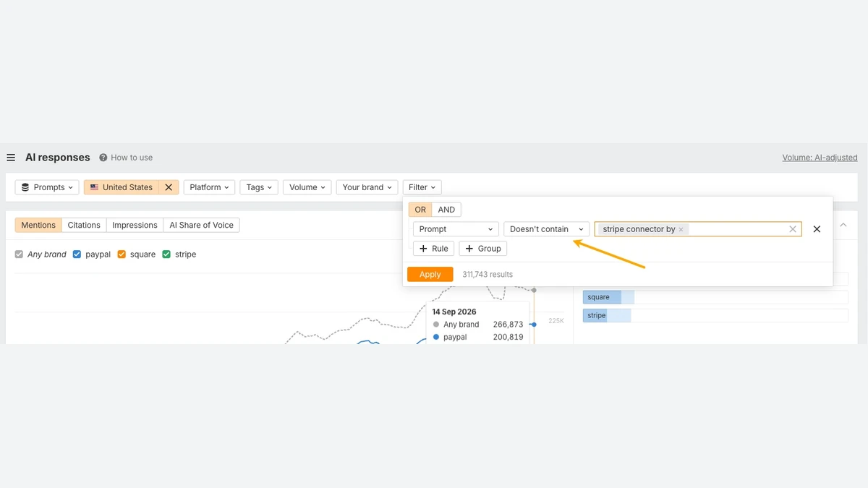The height and width of the screenshot is (488, 868).
Task: Add a new filter Group
Action: point(483,249)
